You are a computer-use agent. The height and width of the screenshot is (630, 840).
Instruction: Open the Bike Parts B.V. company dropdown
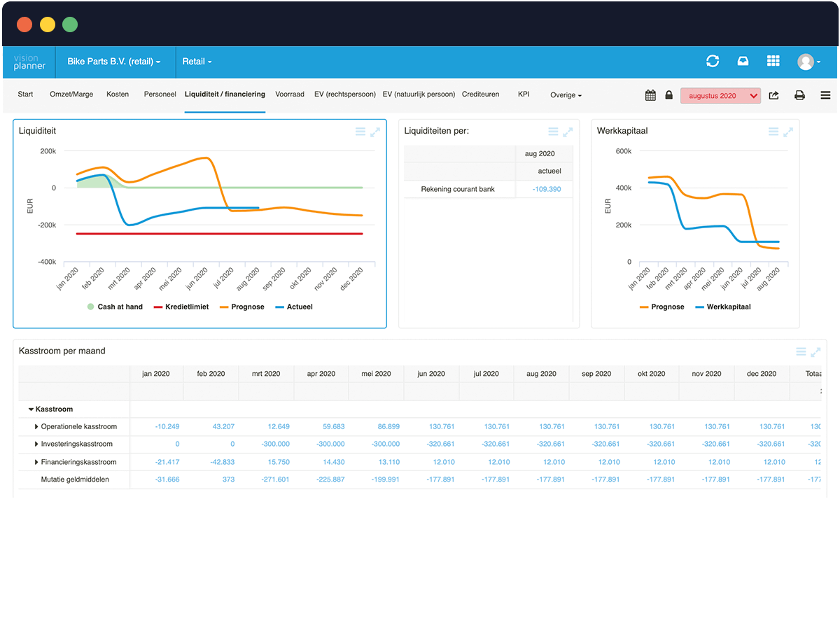tap(114, 62)
